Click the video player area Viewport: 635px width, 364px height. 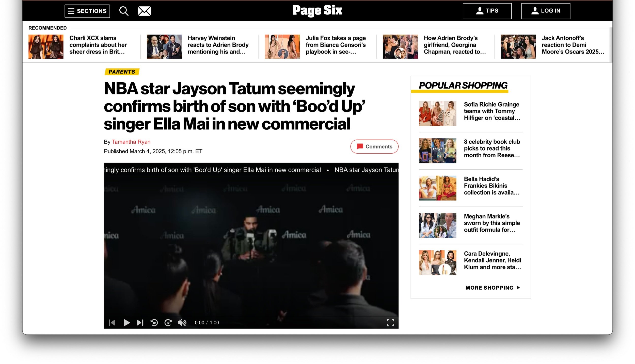(x=251, y=246)
